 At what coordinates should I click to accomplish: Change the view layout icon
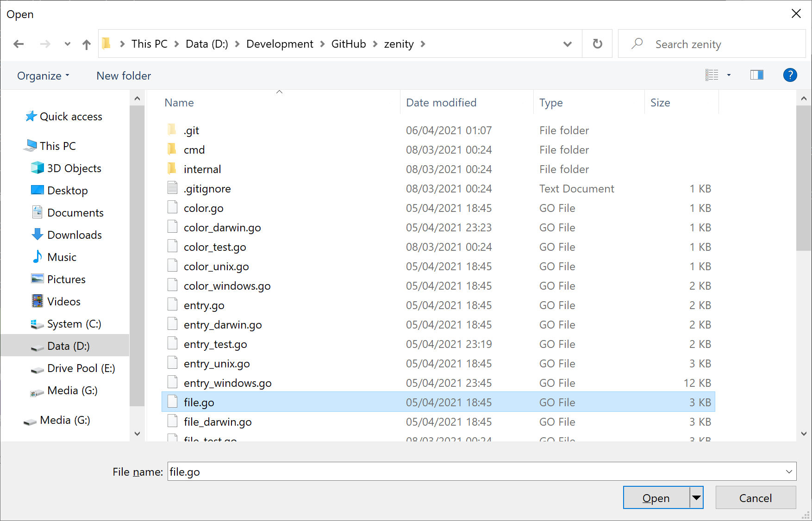pos(712,74)
